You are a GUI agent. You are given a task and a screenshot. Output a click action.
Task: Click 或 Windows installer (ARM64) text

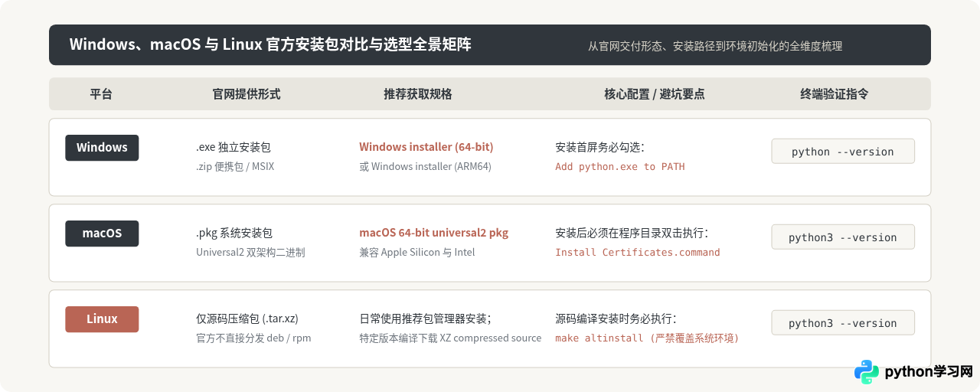425,166
